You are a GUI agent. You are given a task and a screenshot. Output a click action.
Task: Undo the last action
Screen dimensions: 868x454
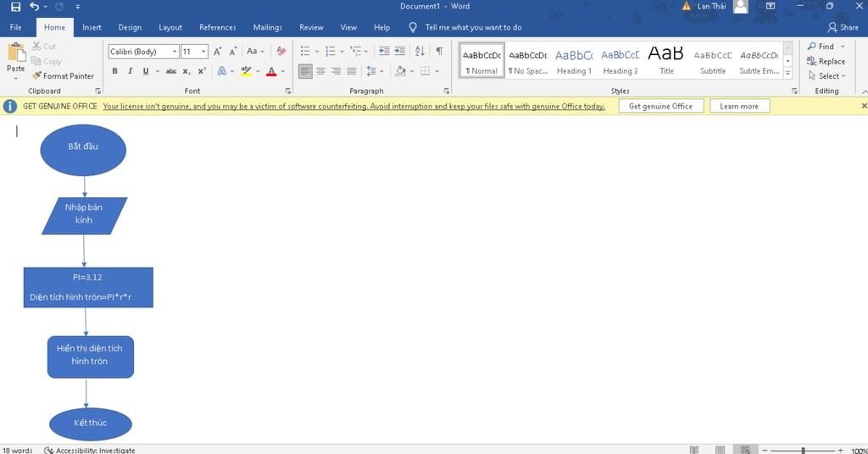pos(34,7)
